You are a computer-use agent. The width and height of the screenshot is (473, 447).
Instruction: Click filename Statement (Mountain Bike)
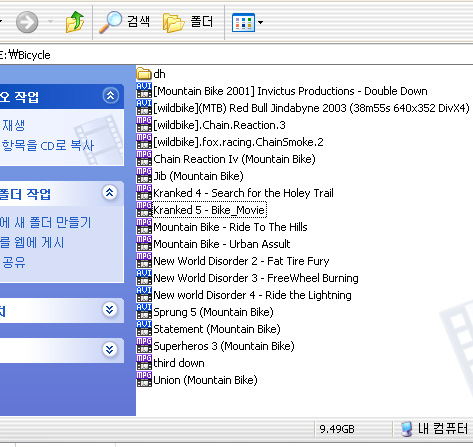(217, 329)
